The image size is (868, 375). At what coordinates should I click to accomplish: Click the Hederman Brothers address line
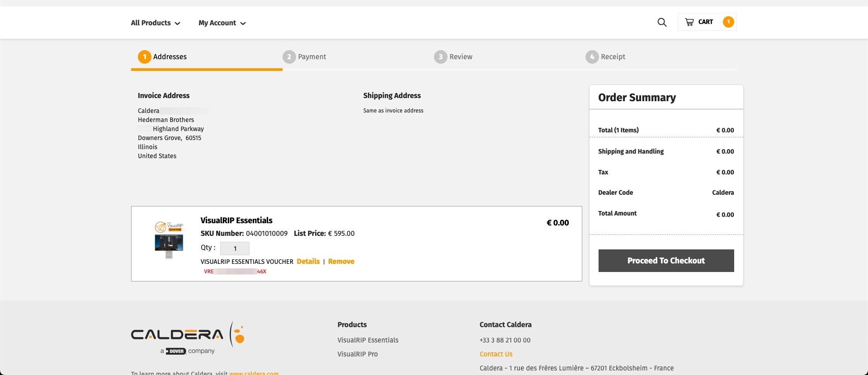pyautogui.click(x=166, y=120)
